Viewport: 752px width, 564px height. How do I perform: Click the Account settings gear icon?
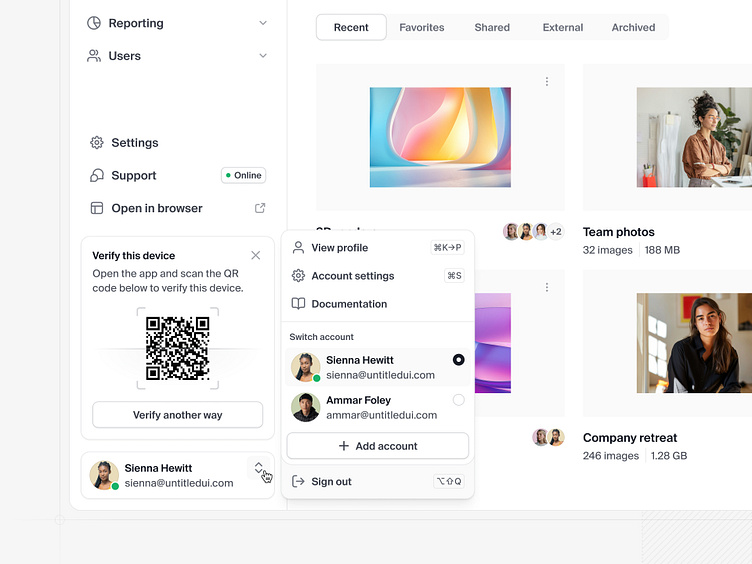point(298,276)
